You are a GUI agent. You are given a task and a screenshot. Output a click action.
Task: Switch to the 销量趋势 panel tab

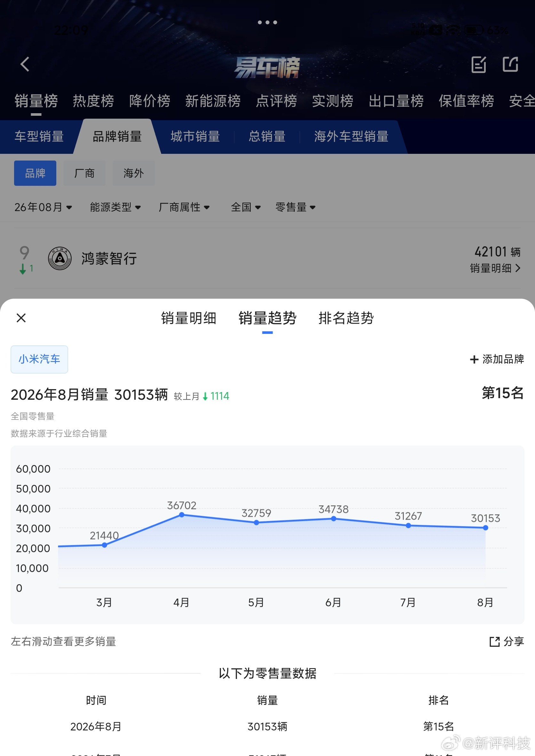[267, 318]
